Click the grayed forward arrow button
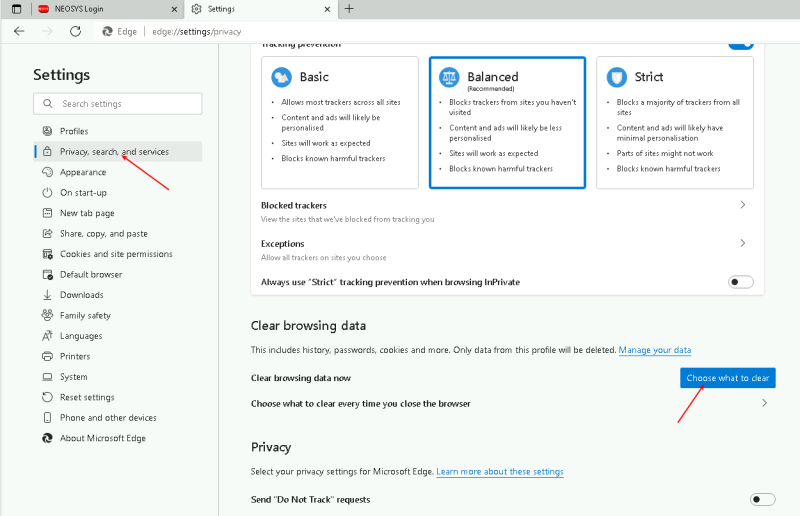Viewport: 800px width, 516px height. [47, 32]
